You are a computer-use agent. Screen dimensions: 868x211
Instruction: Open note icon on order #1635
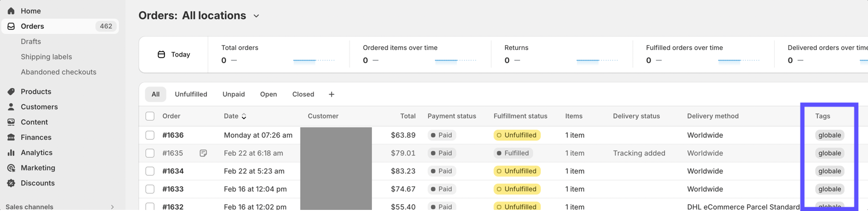pos(203,153)
